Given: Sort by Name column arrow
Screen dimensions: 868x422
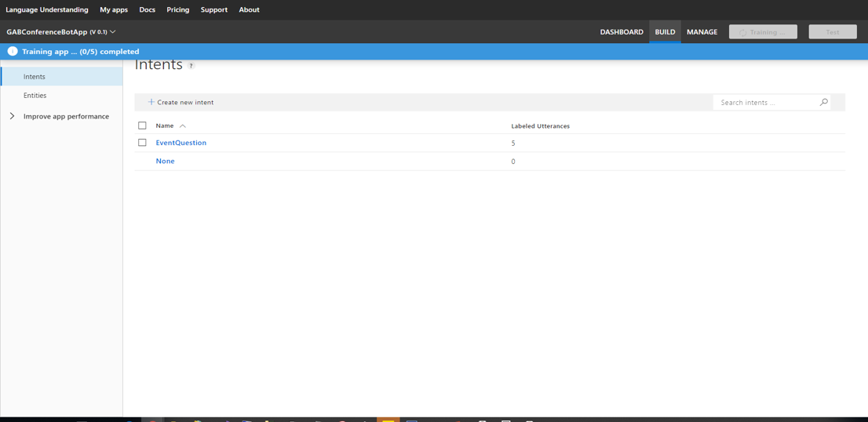Looking at the screenshot, I should pos(183,126).
